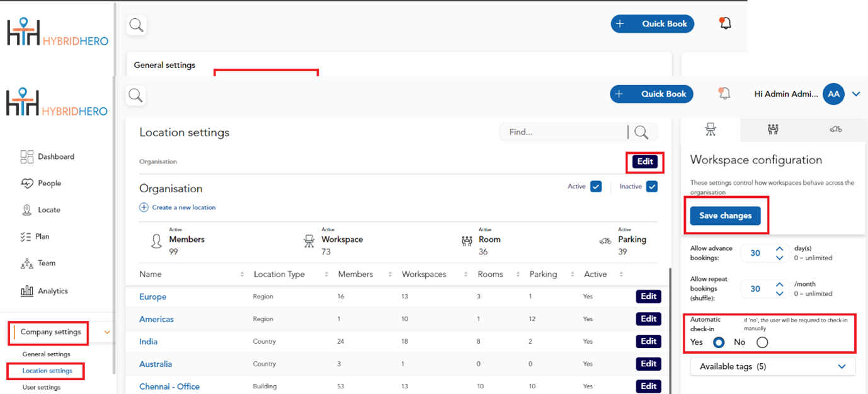This screenshot has width=868, height=394.
Task: Click the Parking bike icon in summary row
Action: 605,241
